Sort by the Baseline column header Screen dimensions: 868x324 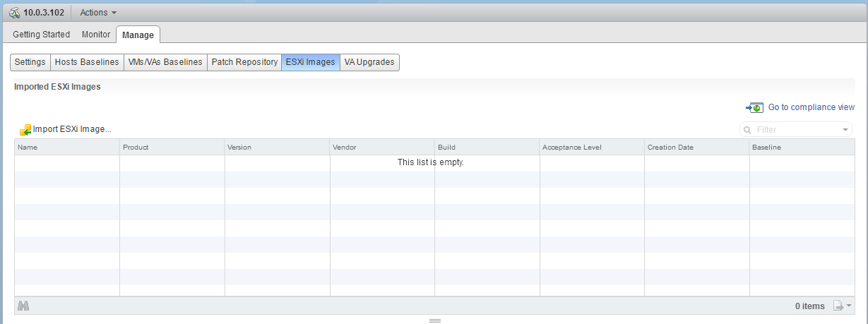pos(802,147)
